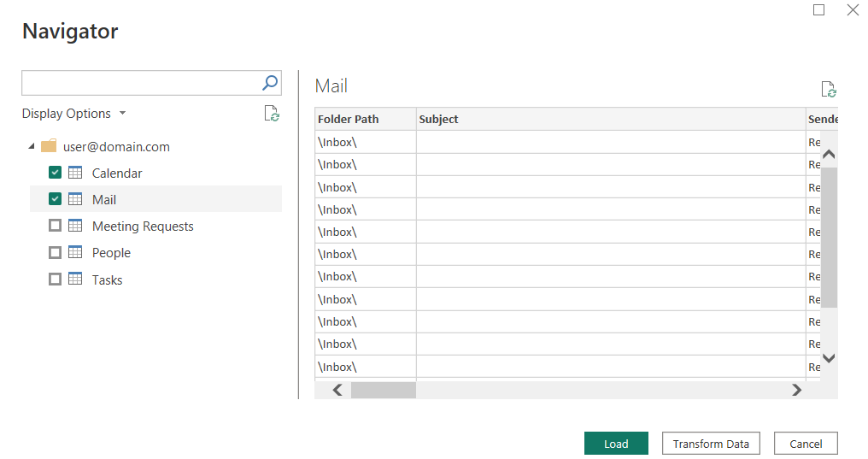Refresh the navigator tree list icon

(x=272, y=114)
